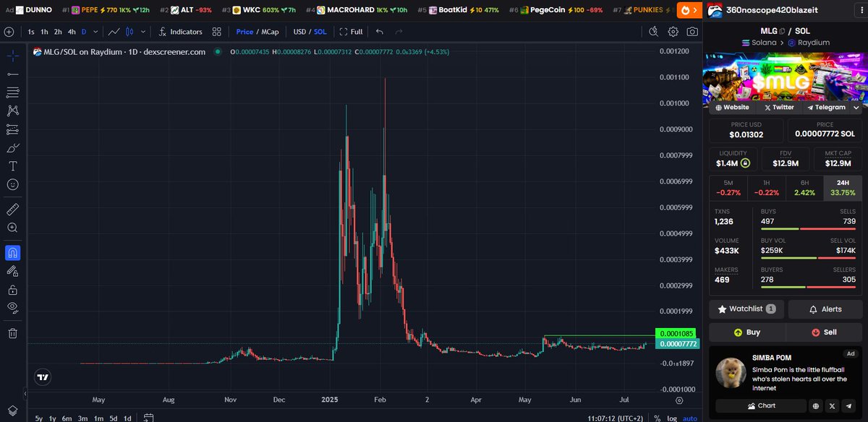Select the trend line drawing tool

coord(12,74)
